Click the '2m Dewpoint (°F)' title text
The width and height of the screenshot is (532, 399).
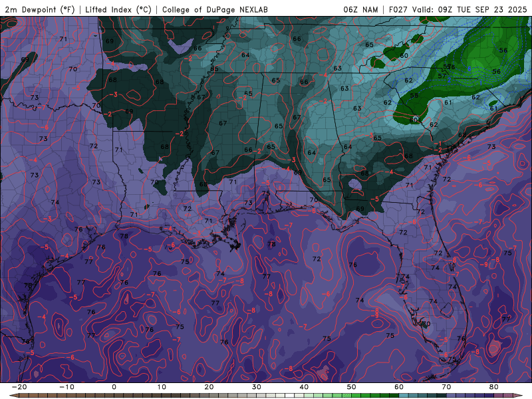pos(40,9)
